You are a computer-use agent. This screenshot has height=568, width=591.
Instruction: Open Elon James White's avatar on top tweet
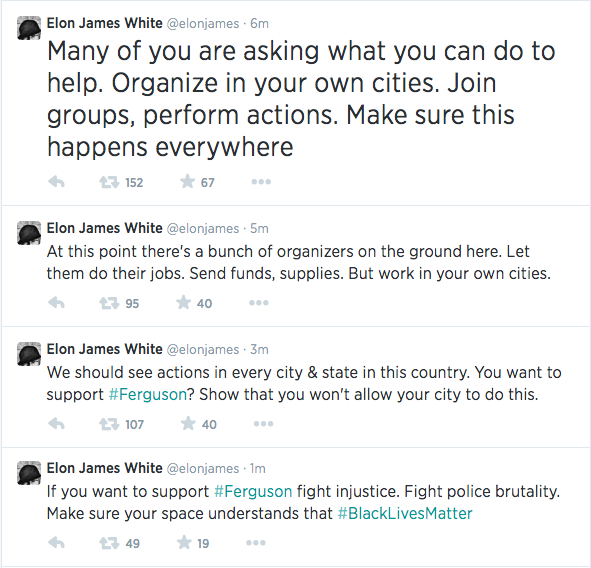[x=29, y=28]
